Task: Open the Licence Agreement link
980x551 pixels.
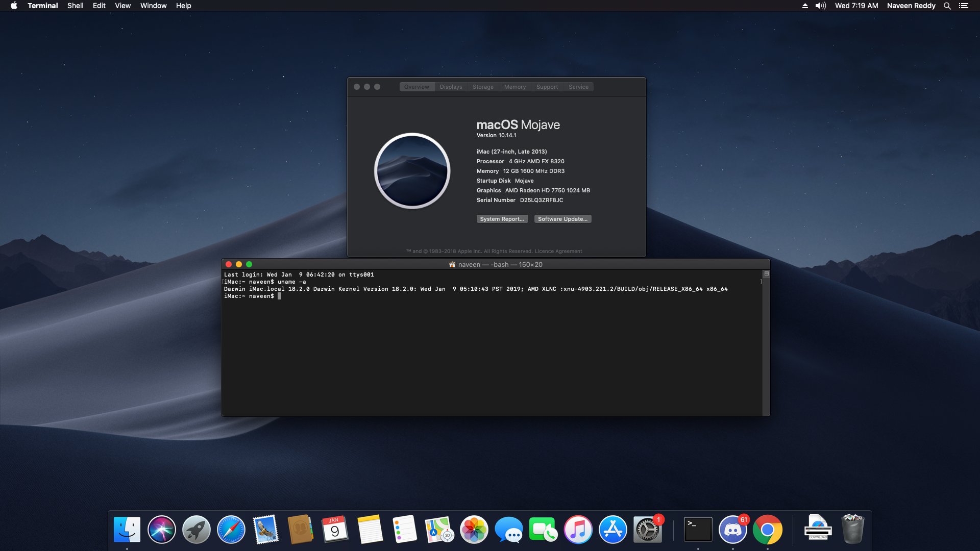Action: tap(558, 251)
